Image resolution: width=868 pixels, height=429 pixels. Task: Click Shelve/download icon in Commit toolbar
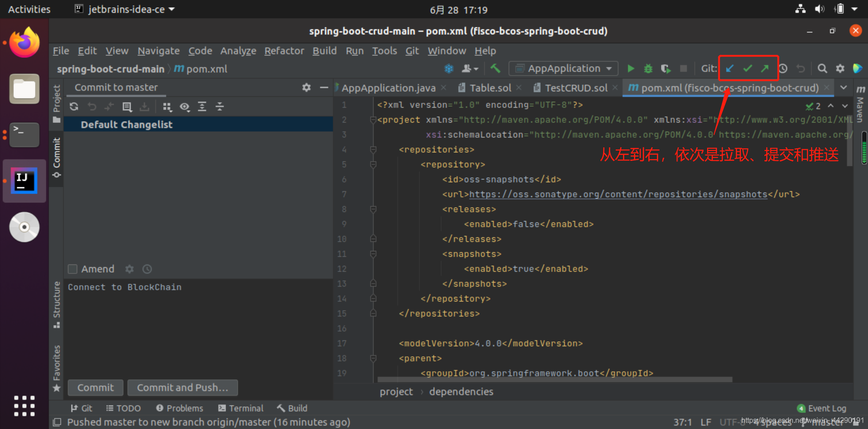(144, 107)
